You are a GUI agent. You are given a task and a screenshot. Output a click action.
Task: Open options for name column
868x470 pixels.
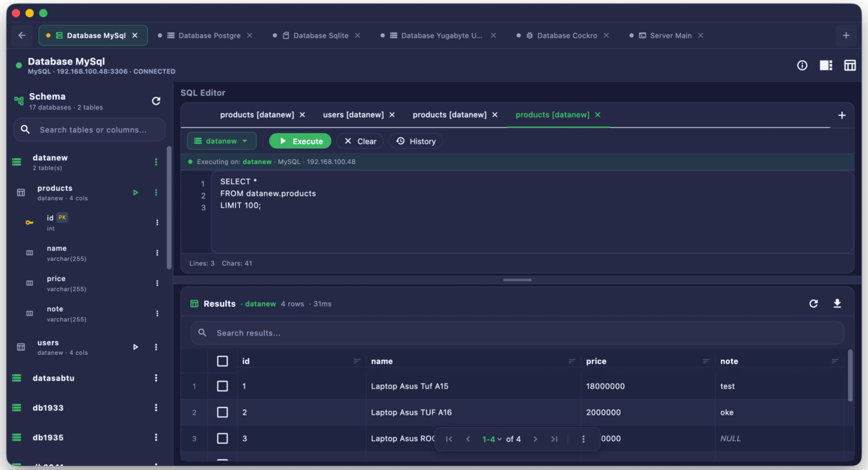[x=157, y=253]
